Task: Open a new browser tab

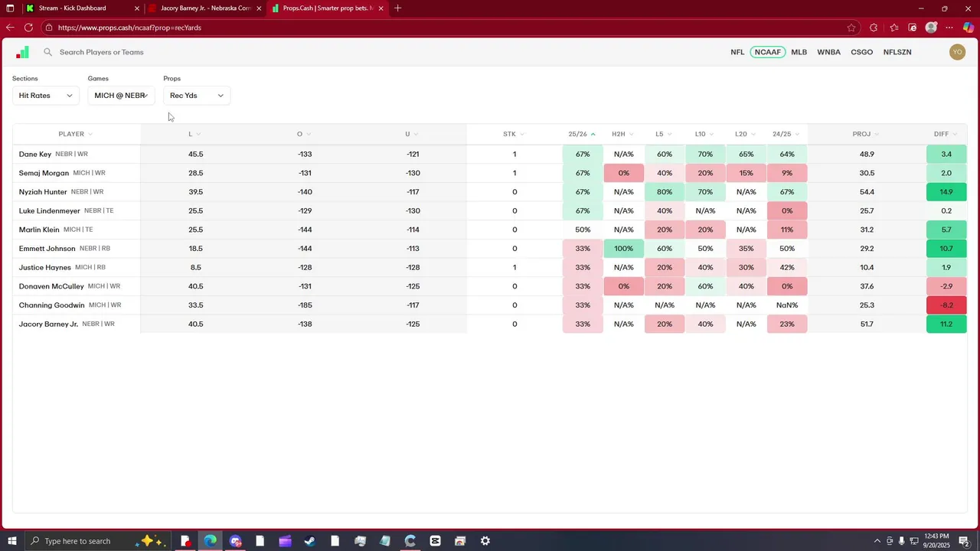Action: click(x=397, y=8)
